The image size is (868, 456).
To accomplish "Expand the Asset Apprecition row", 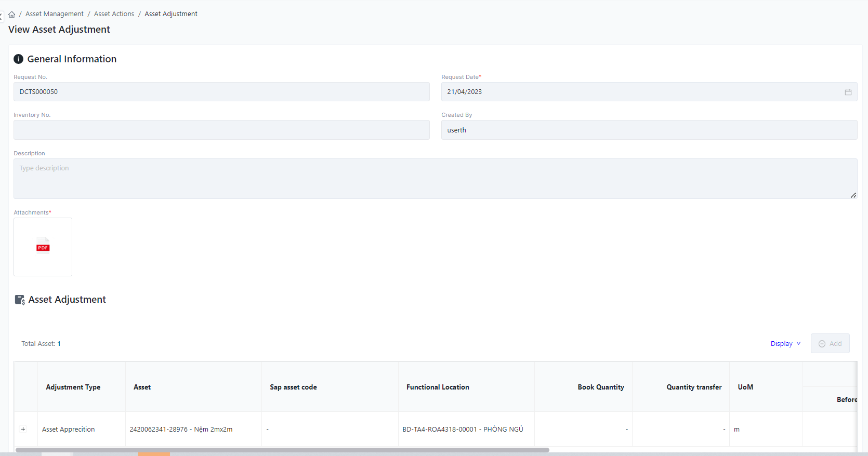I will click(23, 429).
